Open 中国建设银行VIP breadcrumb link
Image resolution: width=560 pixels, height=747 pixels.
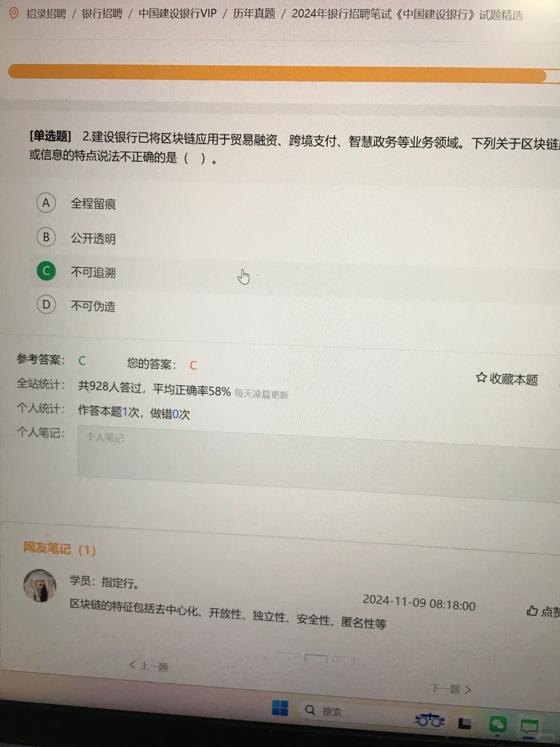(x=177, y=13)
